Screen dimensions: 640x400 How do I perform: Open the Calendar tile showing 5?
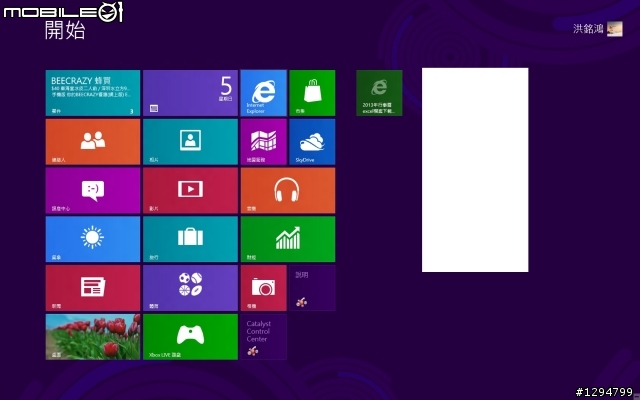pos(190,93)
